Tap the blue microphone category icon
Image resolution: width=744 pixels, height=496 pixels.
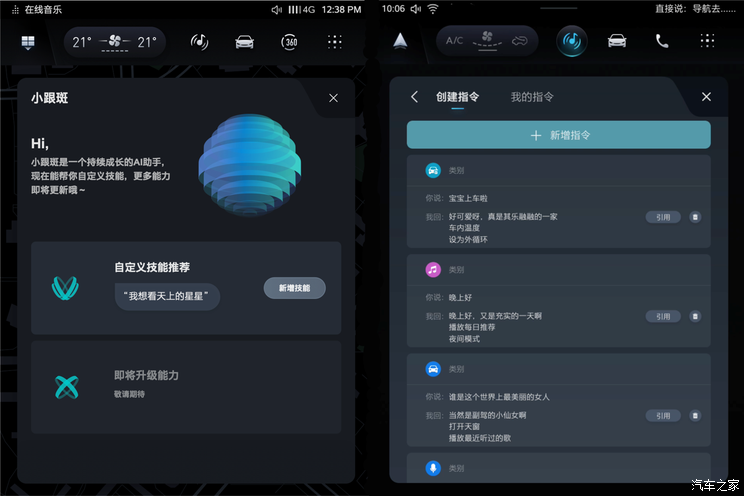(433, 468)
